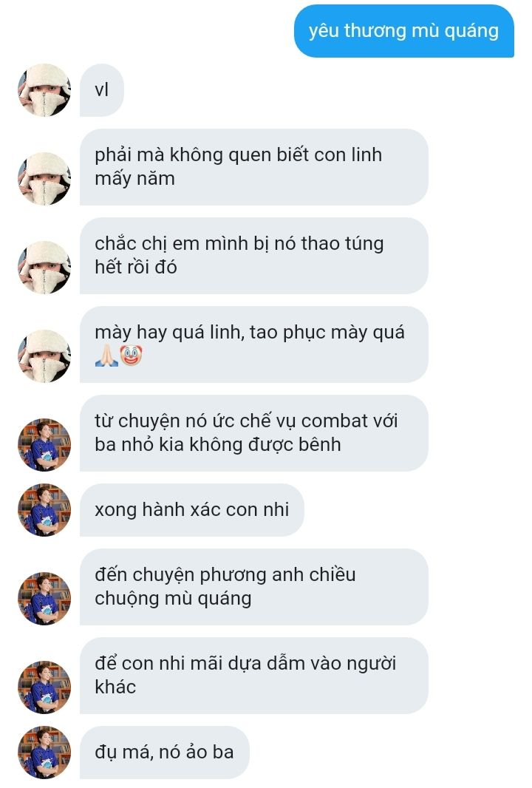Select the 'đến chuyện phương anh chiều chuộng' bubble
This screenshot has width=532, height=788.
pyautogui.click(x=253, y=586)
